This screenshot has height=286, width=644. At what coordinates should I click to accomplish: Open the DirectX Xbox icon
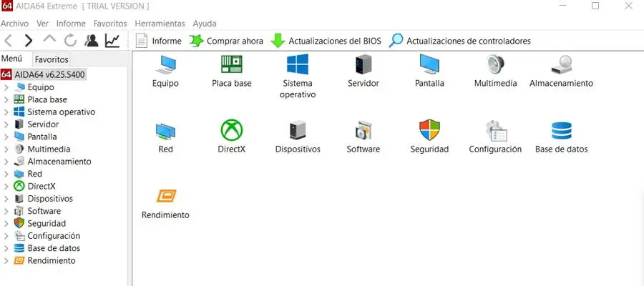[232, 130]
